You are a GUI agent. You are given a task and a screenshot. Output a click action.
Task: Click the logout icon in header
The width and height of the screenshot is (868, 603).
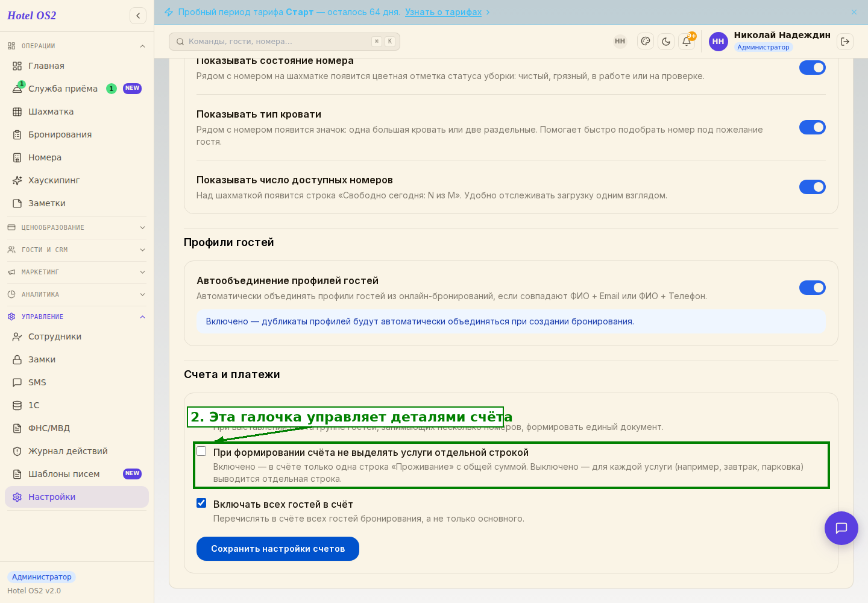tap(845, 42)
